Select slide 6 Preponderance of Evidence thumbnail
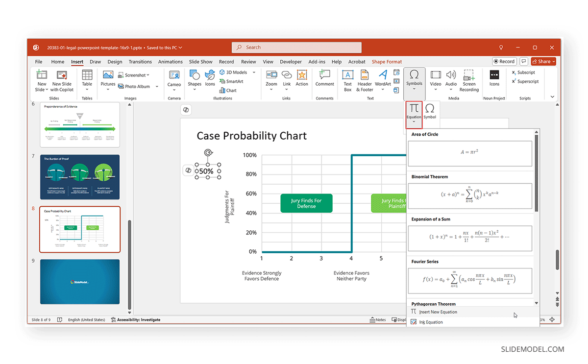The height and width of the screenshot is (364, 588). click(x=80, y=124)
